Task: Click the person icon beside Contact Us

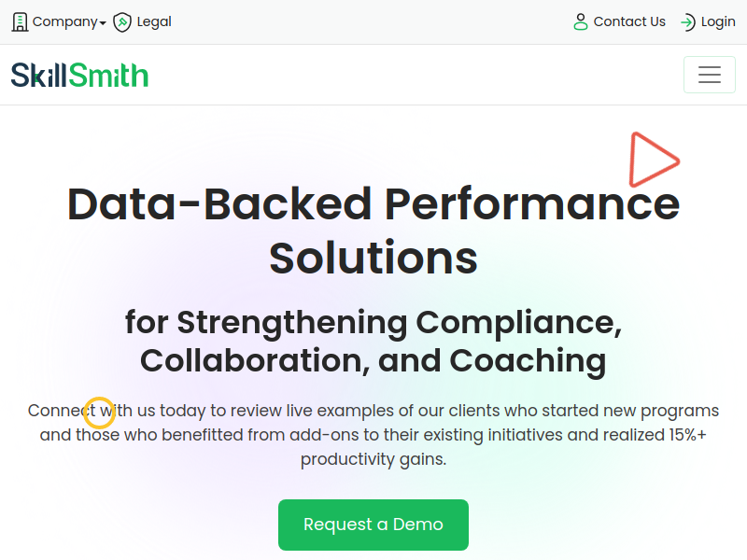Action: click(x=581, y=21)
